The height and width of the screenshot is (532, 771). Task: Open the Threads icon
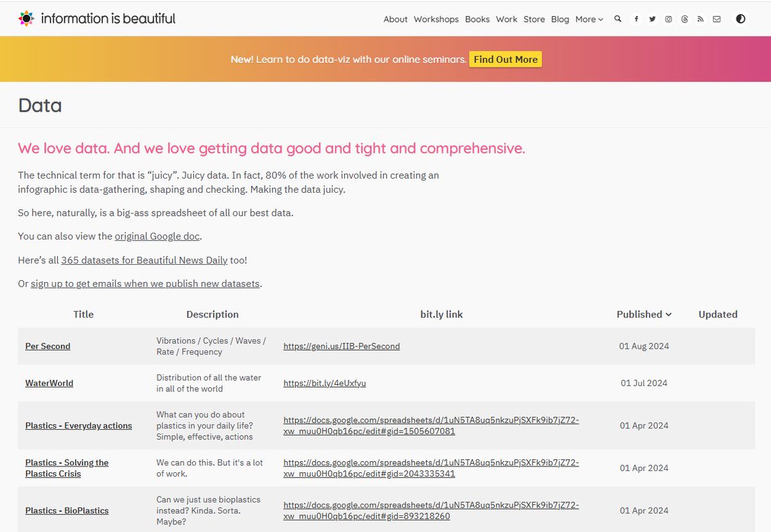pos(684,19)
